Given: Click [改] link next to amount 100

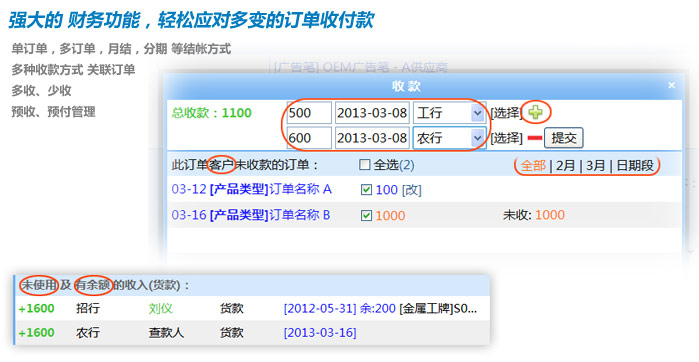Looking at the screenshot, I should 411,190.
